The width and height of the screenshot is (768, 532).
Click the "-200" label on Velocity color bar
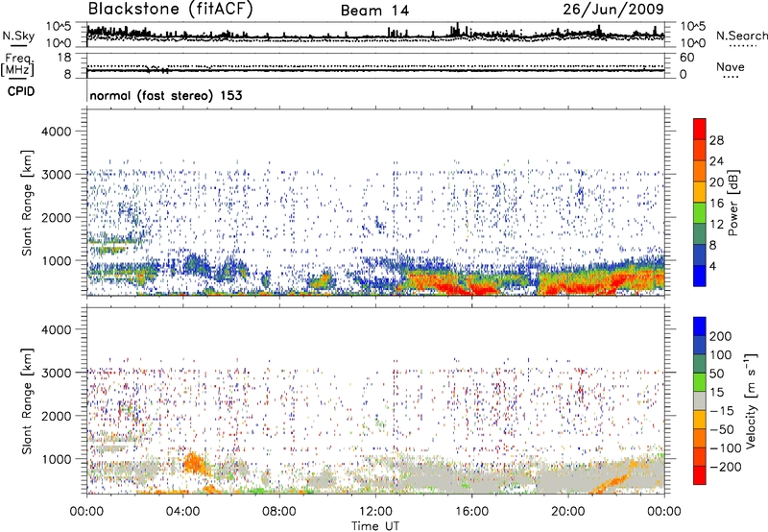pos(726,467)
